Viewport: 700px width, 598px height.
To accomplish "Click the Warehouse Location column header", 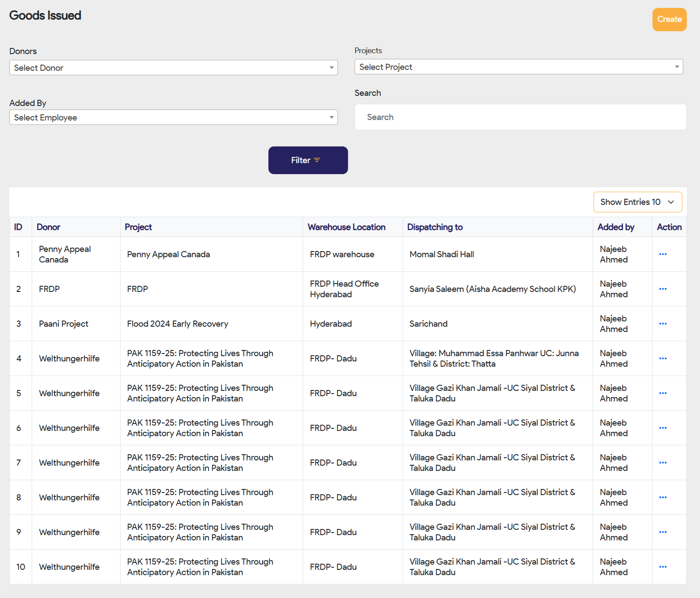I will (x=346, y=227).
